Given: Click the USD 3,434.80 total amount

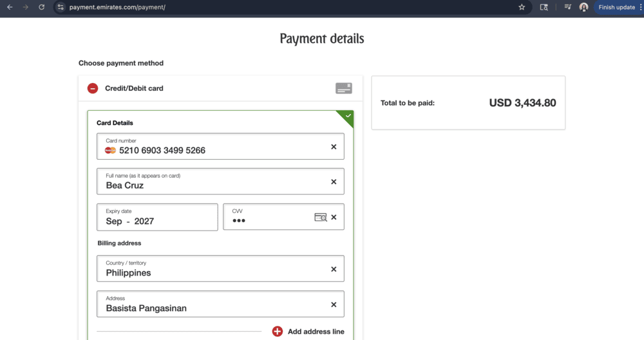Looking at the screenshot, I should [522, 102].
